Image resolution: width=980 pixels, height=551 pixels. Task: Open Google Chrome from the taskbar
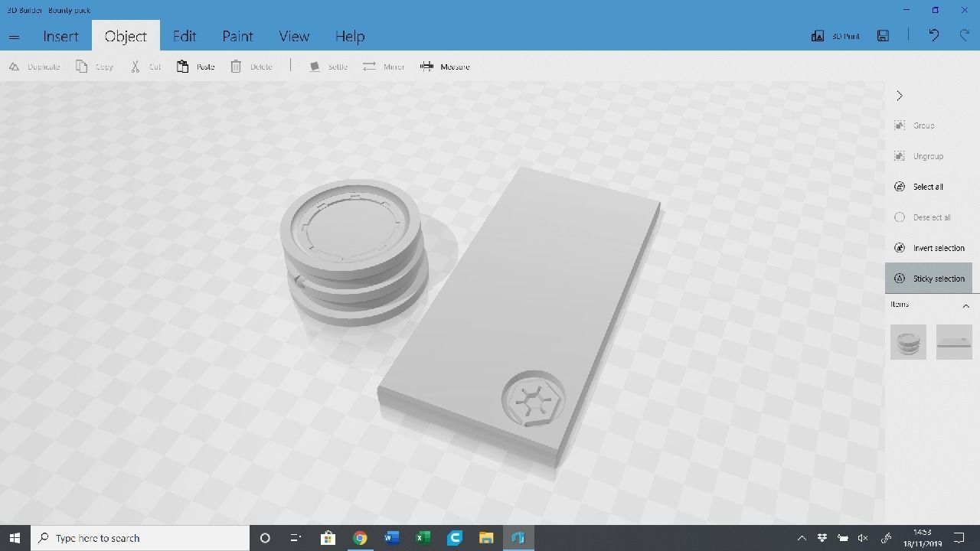[x=360, y=538]
